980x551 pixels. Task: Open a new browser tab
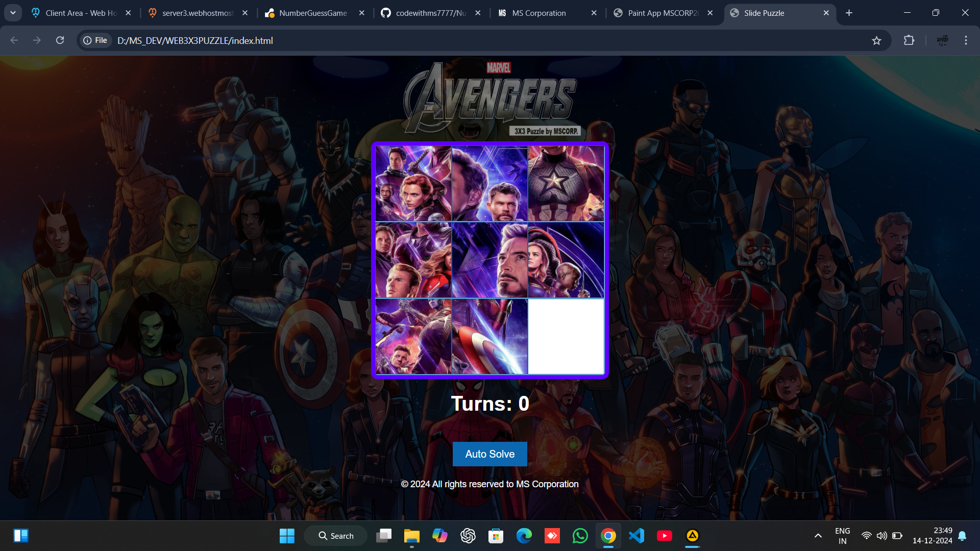pos(849,13)
